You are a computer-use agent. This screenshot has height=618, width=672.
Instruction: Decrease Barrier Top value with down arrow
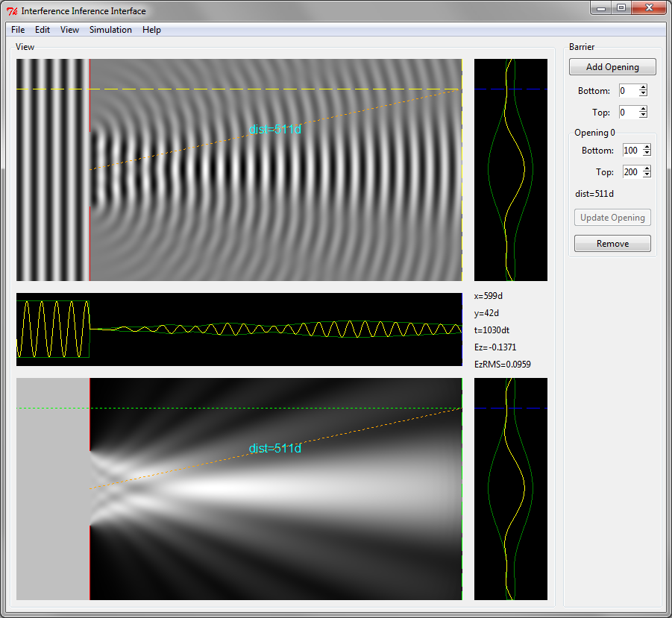pos(644,116)
